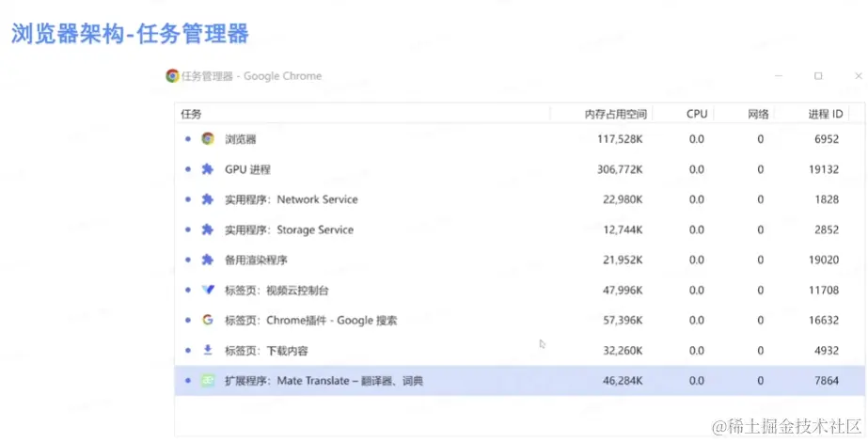Image resolution: width=868 pixels, height=442 pixels.
Task: Click memory value 21,952K
Action: (x=623, y=260)
